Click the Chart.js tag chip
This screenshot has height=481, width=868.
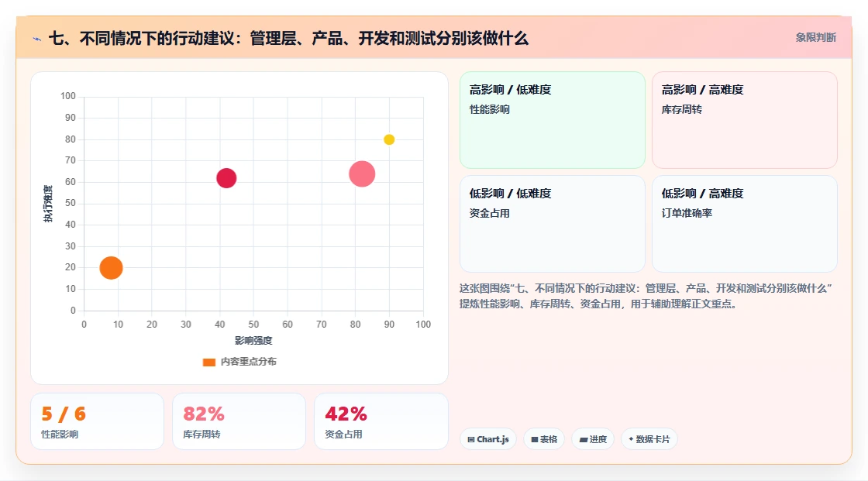pyautogui.click(x=488, y=439)
